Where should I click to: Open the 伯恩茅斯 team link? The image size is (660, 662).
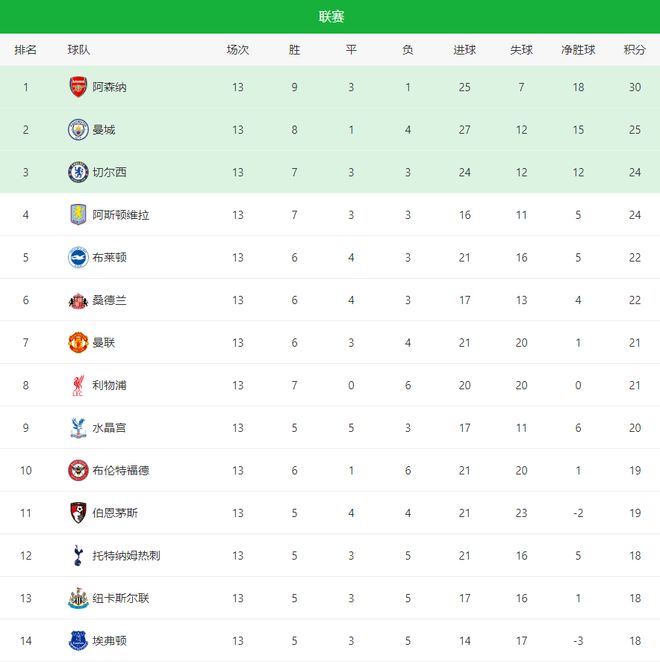coord(115,513)
